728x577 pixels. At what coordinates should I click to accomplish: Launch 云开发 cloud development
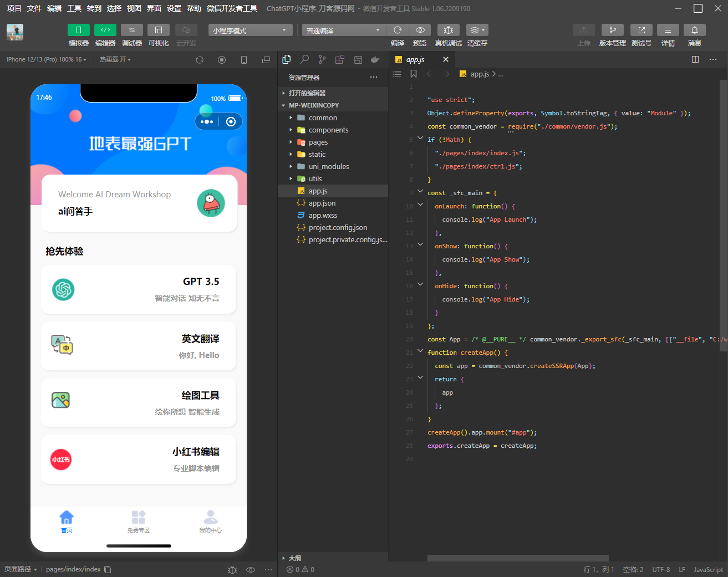tap(185, 29)
